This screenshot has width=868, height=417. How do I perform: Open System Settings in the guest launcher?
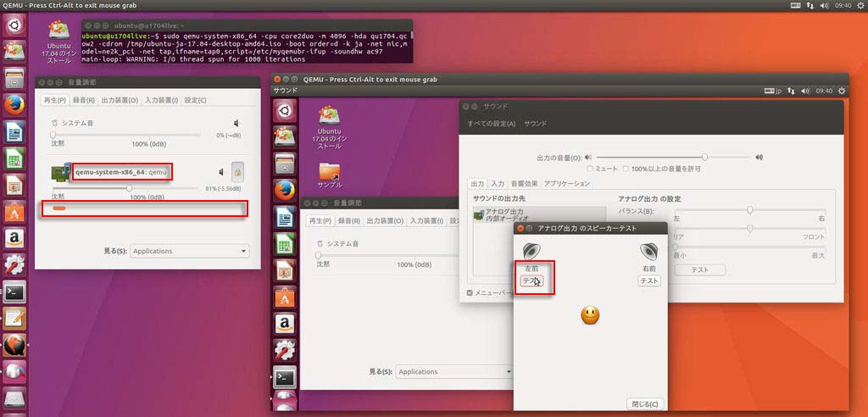[x=285, y=351]
